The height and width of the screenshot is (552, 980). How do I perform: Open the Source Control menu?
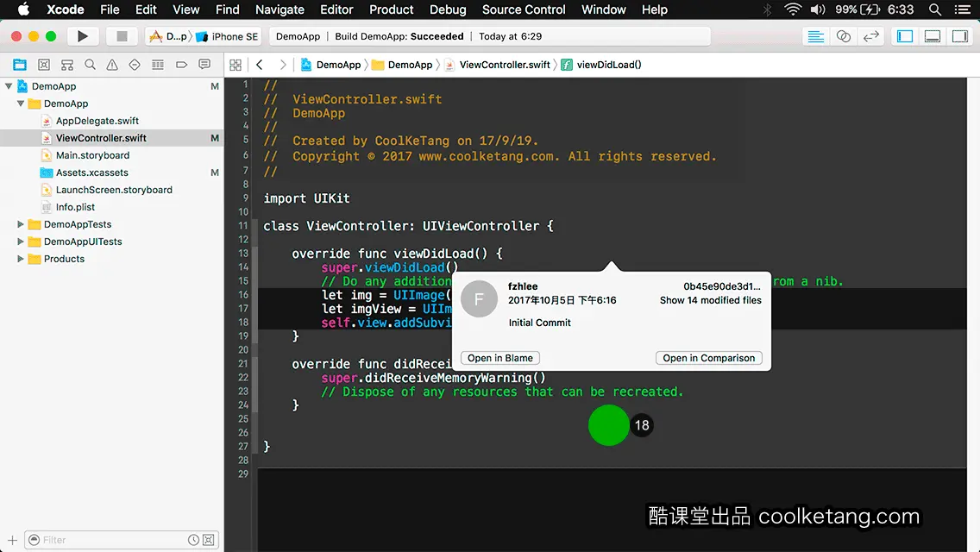(x=524, y=9)
